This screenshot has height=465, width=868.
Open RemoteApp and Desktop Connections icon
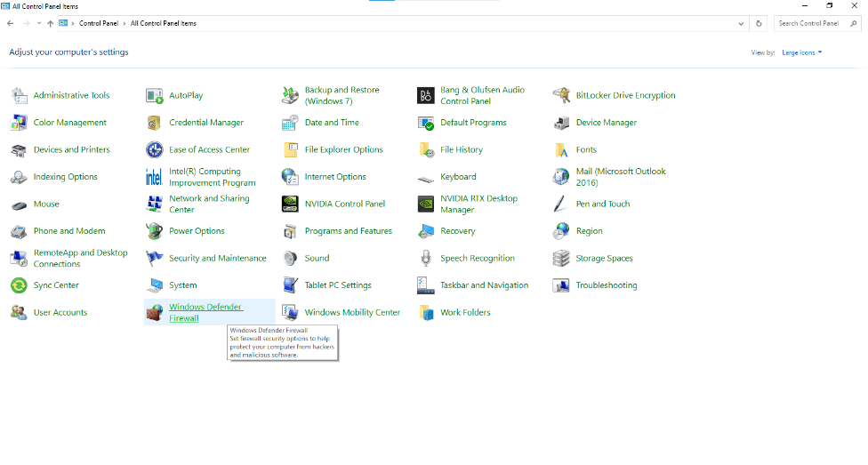pos(19,258)
